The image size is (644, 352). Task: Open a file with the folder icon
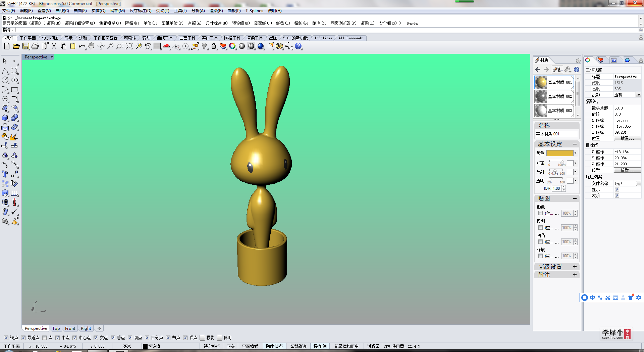click(x=16, y=46)
